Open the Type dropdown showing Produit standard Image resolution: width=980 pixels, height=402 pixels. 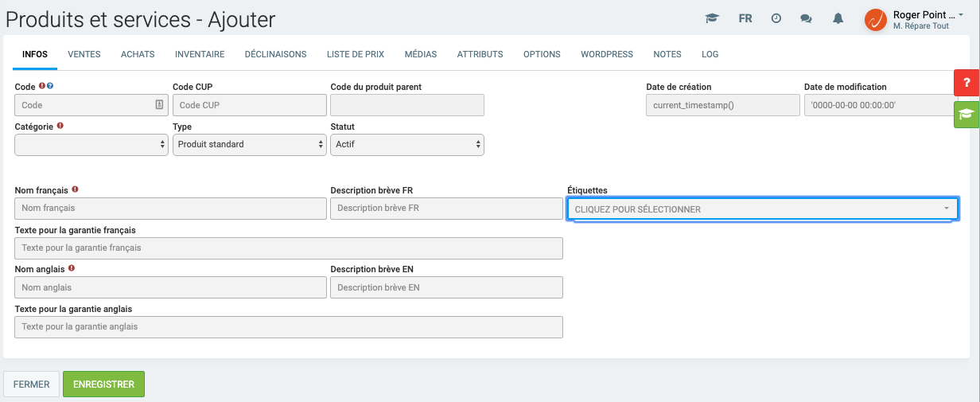pyautogui.click(x=249, y=145)
